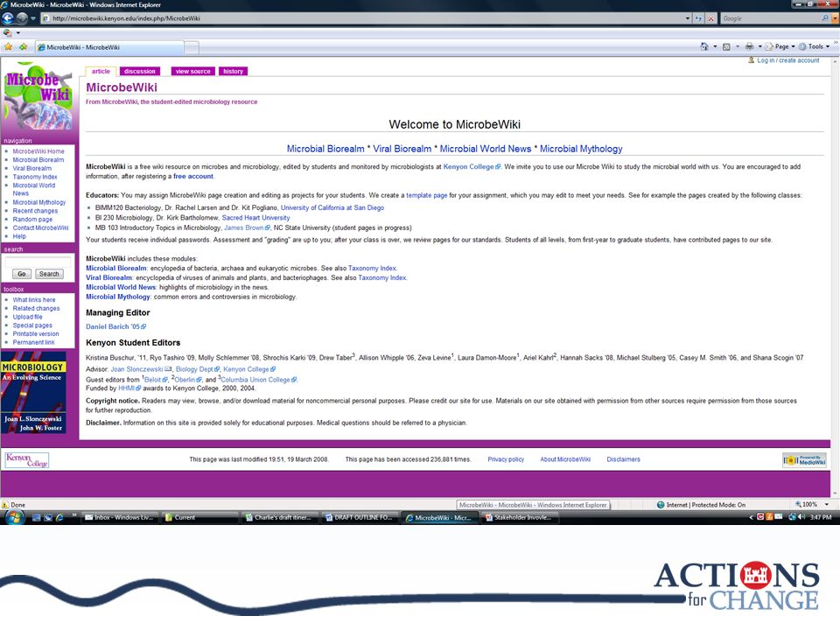Open a new blank browser tab
Viewport: 840px width, 630px height.
(192, 47)
